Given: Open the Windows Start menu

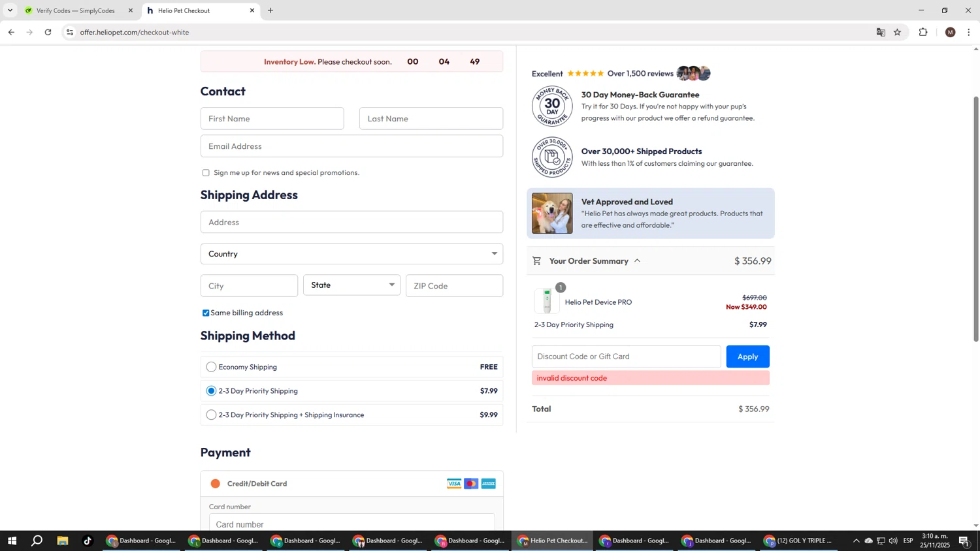Looking at the screenshot, I should (12, 541).
